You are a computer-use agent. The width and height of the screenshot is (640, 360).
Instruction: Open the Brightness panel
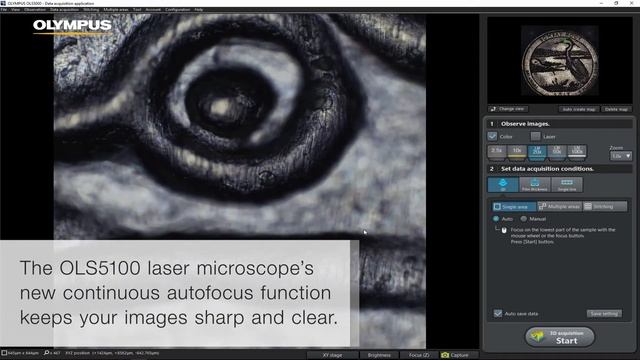pyautogui.click(x=379, y=355)
